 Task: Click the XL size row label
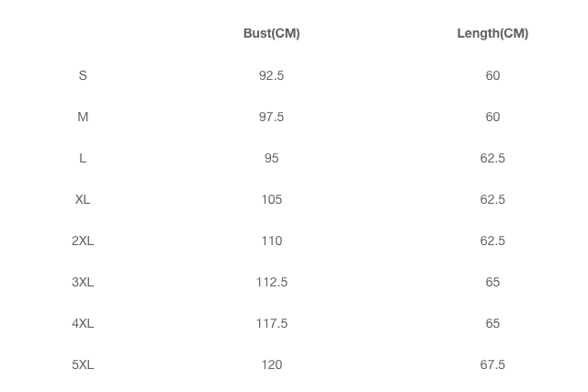[x=83, y=199]
